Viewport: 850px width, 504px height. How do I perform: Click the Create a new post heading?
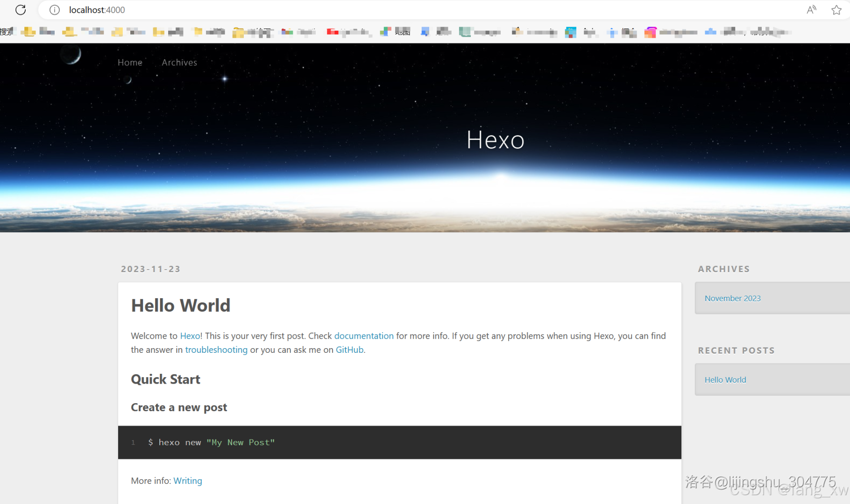point(179,407)
